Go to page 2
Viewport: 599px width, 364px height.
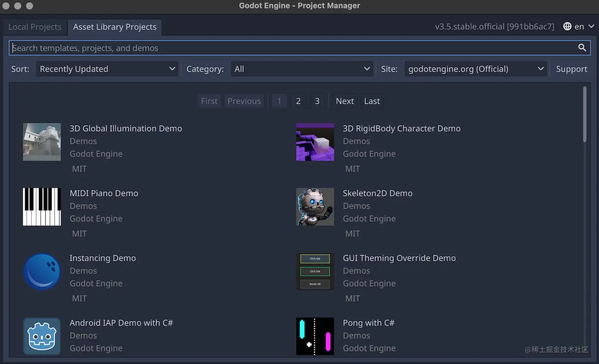tap(298, 101)
